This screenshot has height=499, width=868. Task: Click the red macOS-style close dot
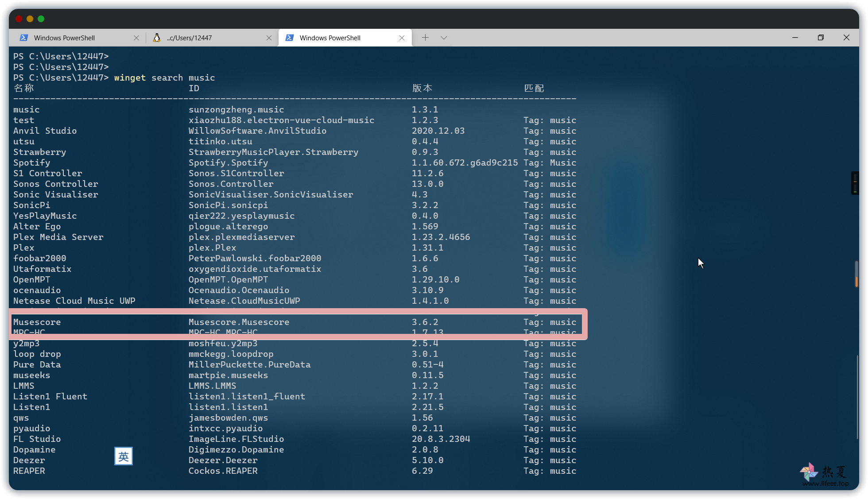(x=19, y=19)
